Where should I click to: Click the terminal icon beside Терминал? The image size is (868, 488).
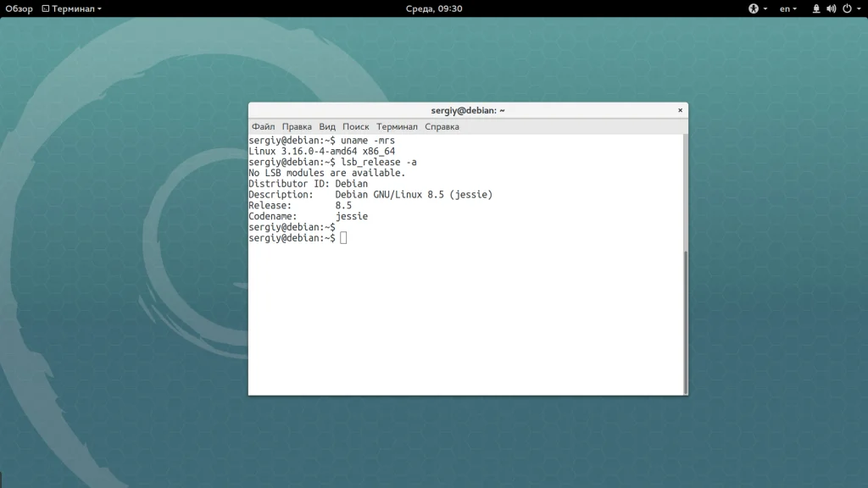(x=46, y=8)
